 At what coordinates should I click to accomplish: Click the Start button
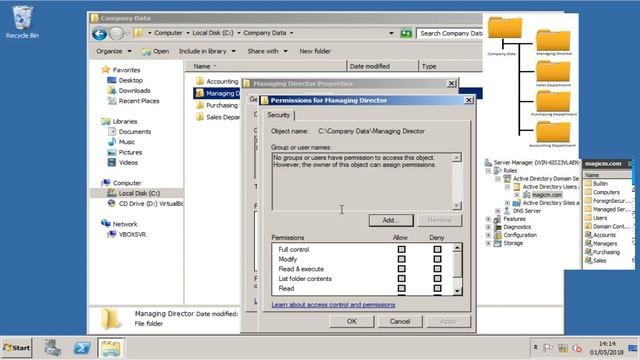(x=17, y=348)
